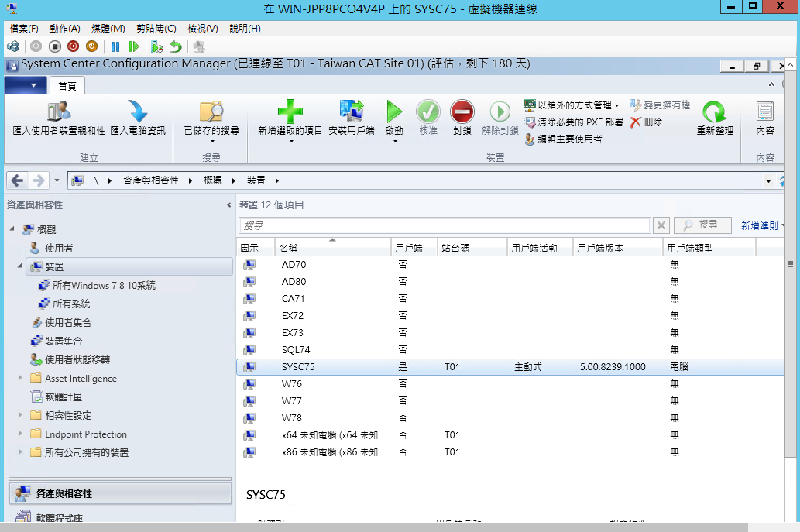Click the 搜尋 search button
800x532 pixels.
[702, 225]
